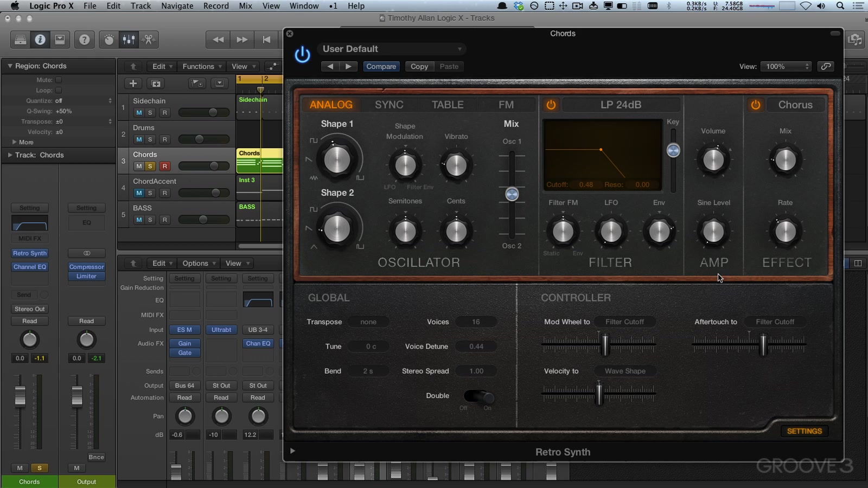Mute the BASS track

point(139,220)
